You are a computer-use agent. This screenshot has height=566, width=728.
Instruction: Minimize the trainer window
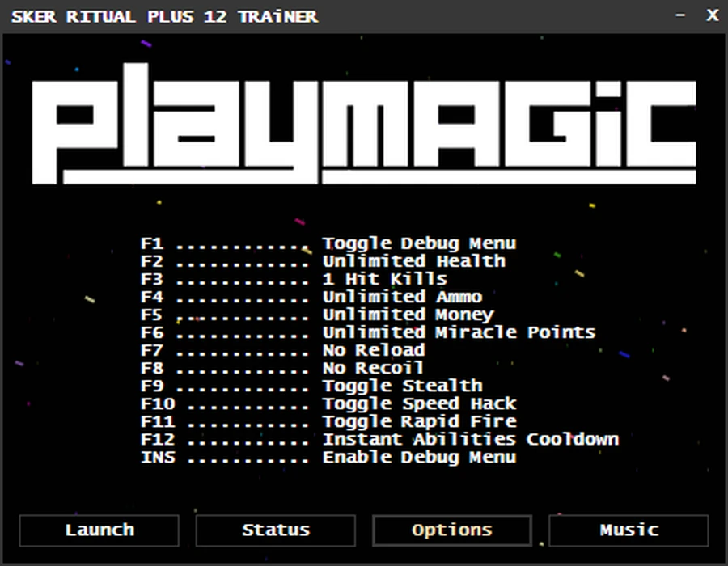pos(680,15)
